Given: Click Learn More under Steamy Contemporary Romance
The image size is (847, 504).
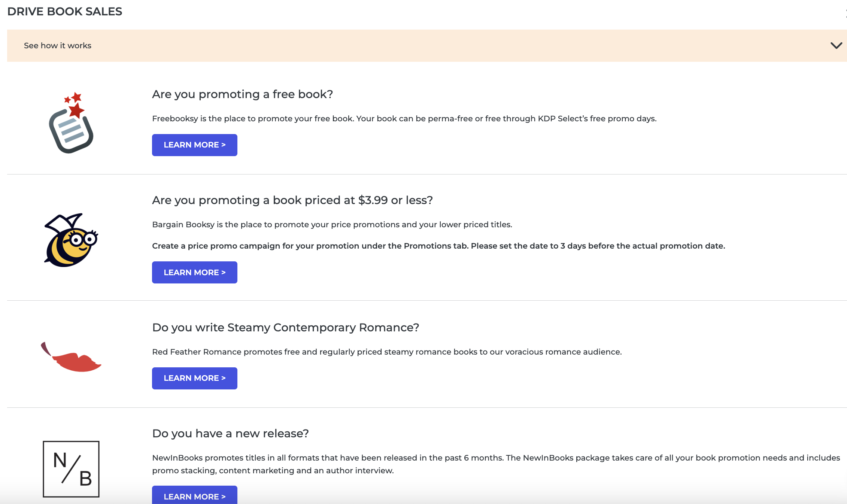Looking at the screenshot, I should (195, 378).
